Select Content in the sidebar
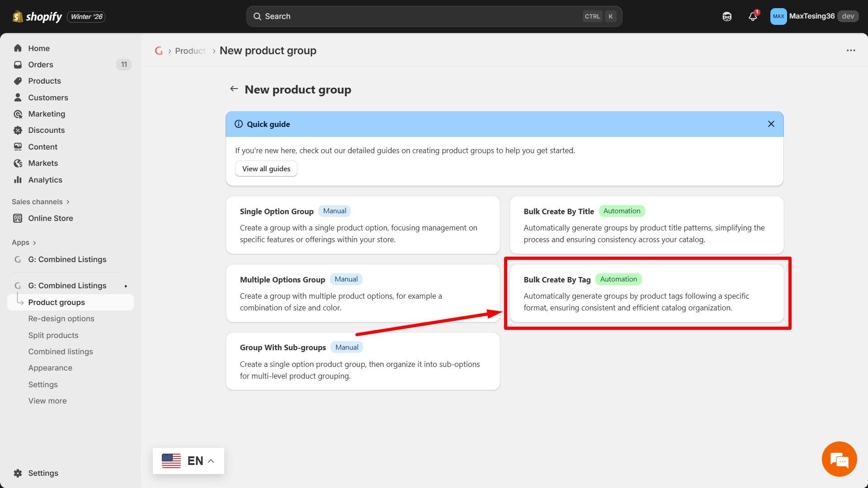Viewport: 868px width, 488px height. pyautogui.click(x=43, y=147)
